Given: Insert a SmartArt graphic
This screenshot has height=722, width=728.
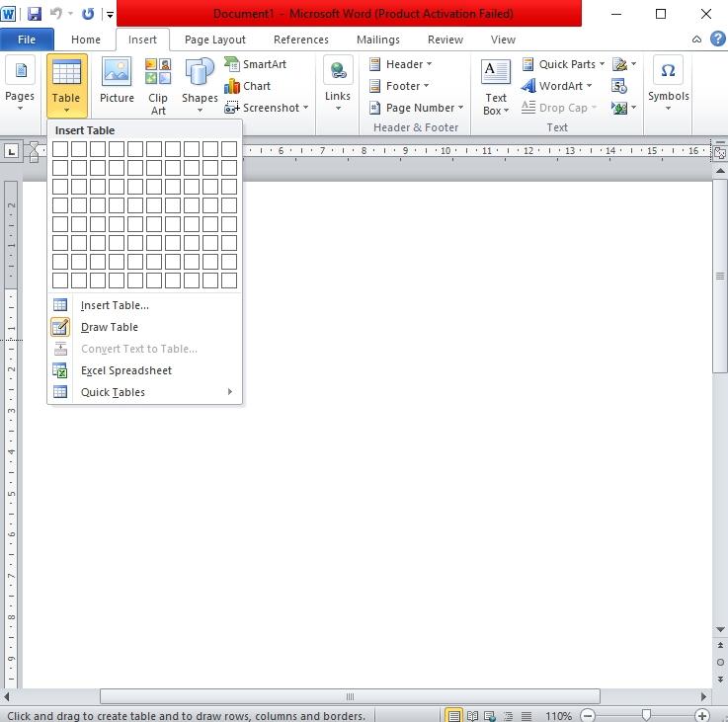Looking at the screenshot, I should coord(256,64).
